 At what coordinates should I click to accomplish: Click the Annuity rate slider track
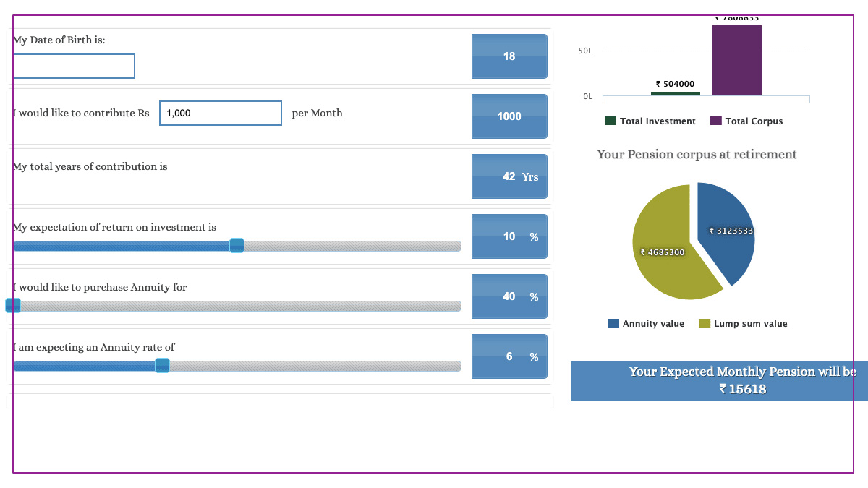(311, 366)
